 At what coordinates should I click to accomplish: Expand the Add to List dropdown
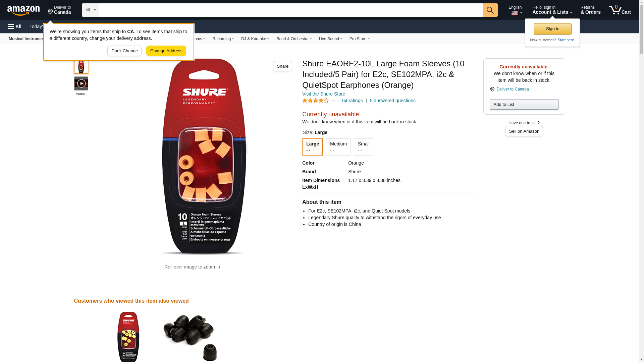(x=524, y=104)
